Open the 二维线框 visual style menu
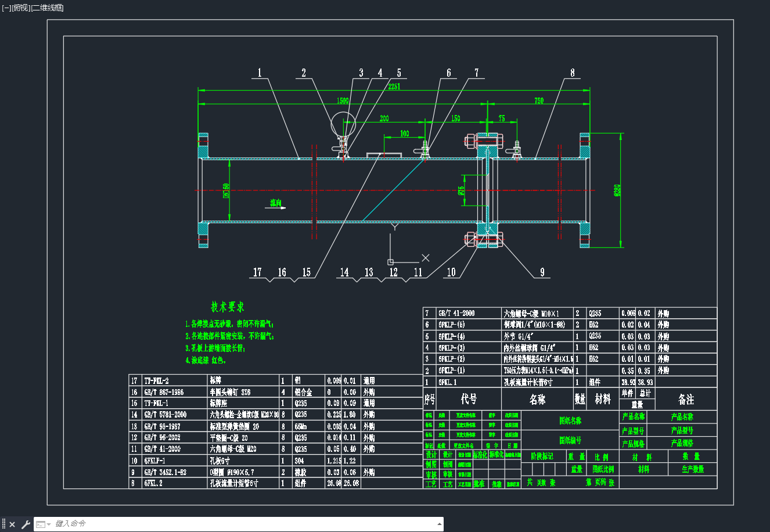 46,8
